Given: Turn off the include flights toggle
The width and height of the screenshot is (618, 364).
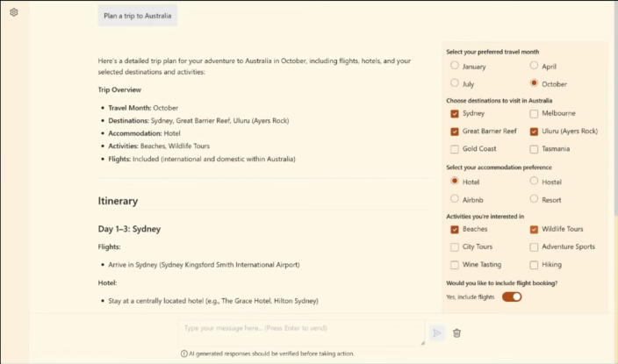Looking at the screenshot, I should (x=512, y=296).
